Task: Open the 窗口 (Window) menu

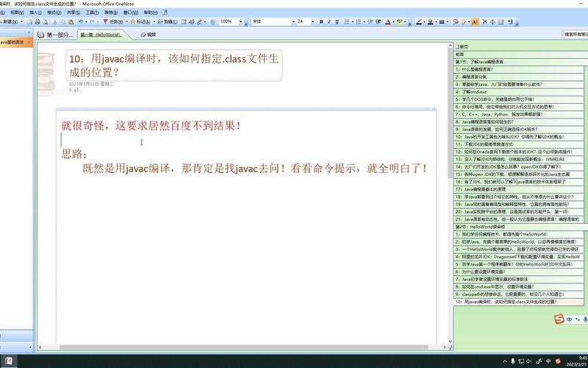Action: coord(131,13)
